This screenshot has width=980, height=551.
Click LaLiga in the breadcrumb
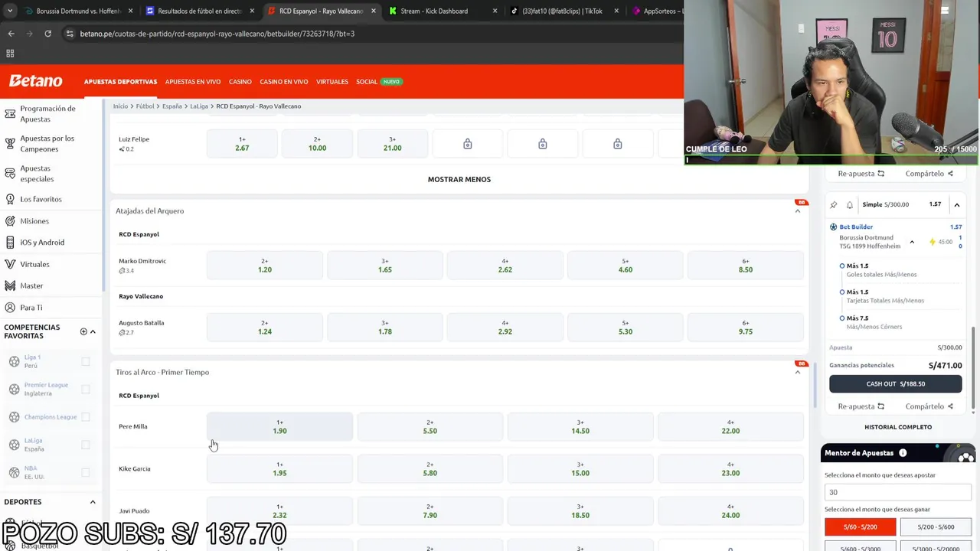[199, 106]
